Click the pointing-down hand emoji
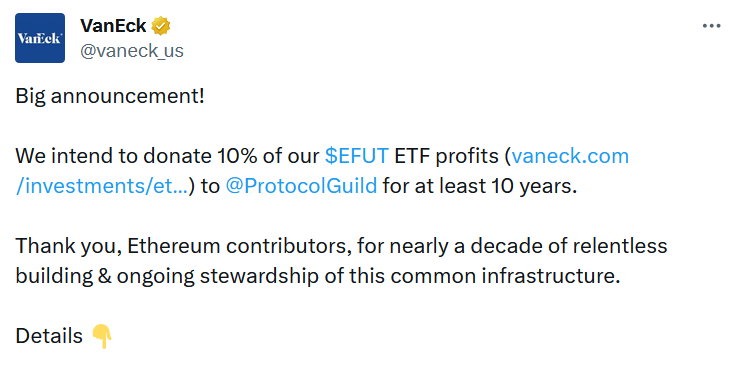 pos(101,336)
